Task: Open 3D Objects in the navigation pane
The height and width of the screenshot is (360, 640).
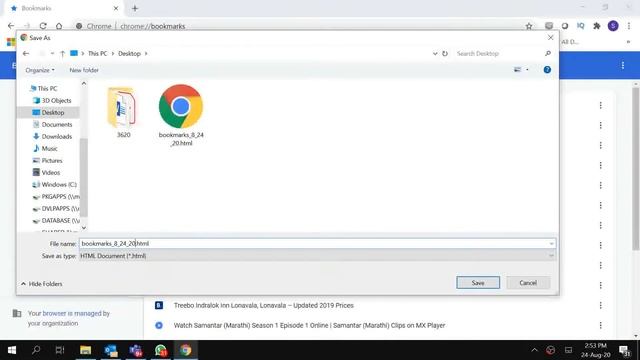Action: pos(52,100)
